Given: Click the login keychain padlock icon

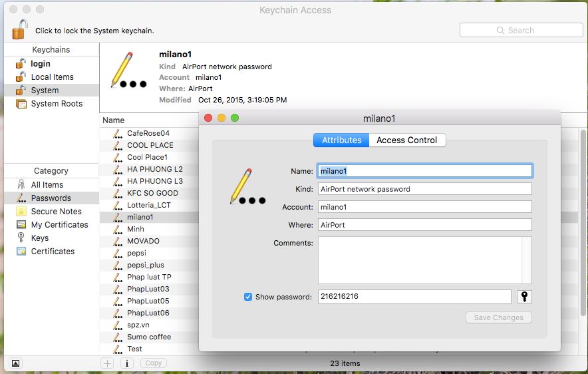Looking at the screenshot, I should pos(21,63).
